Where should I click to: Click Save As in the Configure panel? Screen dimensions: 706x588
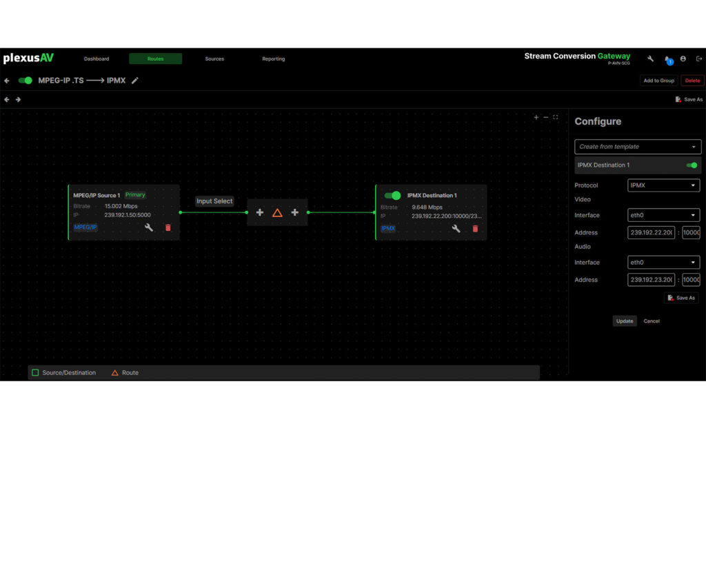coord(681,298)
